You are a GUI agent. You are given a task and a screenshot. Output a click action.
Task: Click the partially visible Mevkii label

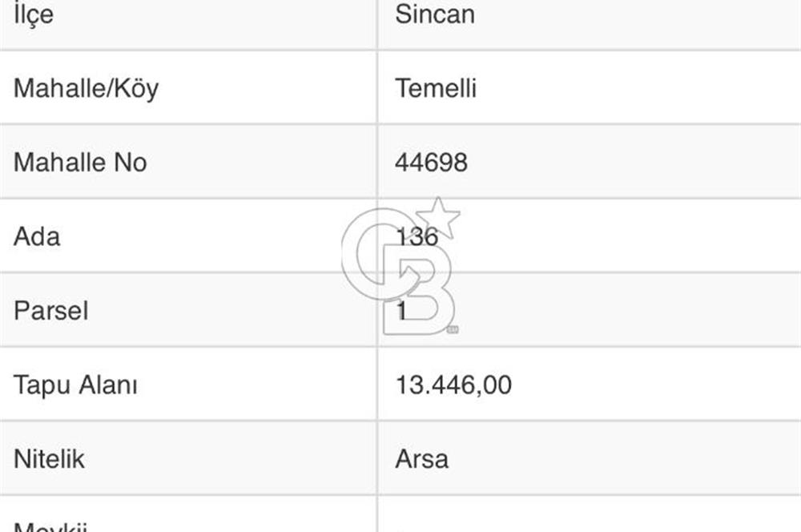[50, 526]
